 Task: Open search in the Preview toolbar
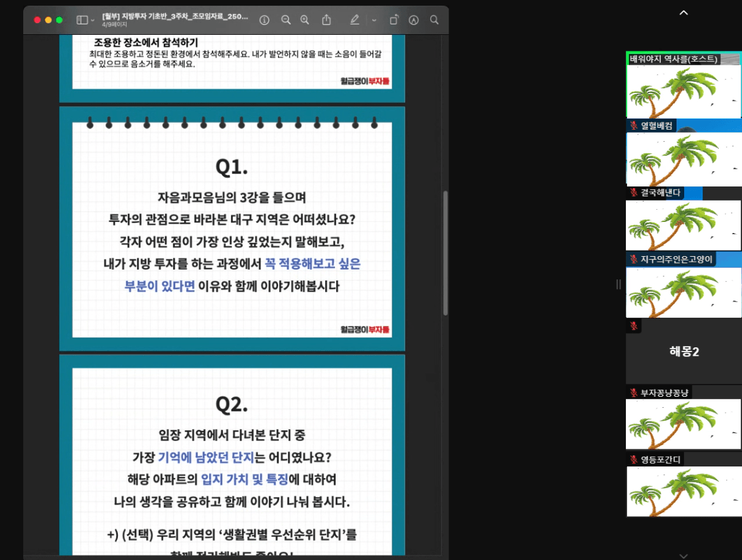click(x=434, y=20)
